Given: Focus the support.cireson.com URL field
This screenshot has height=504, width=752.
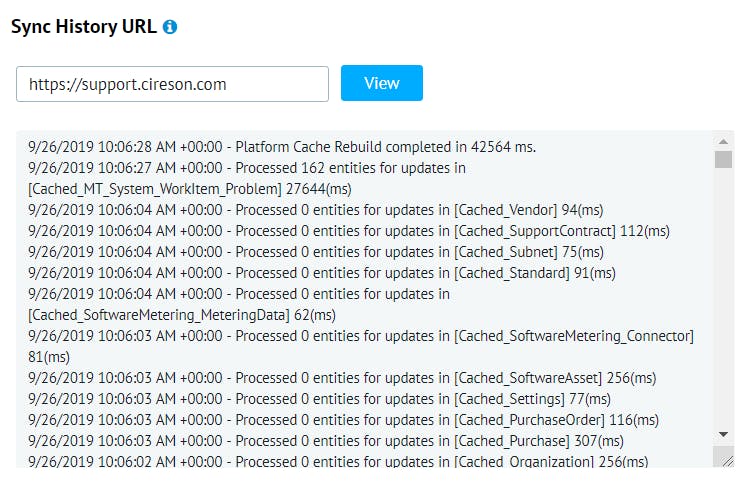Looking at the screenshot, I should 172,84.
